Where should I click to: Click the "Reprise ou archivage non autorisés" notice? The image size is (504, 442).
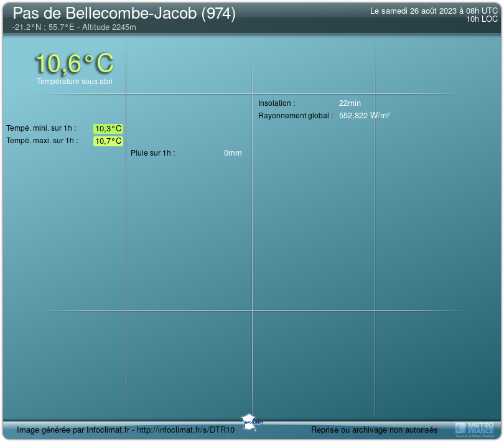point(374,430)
